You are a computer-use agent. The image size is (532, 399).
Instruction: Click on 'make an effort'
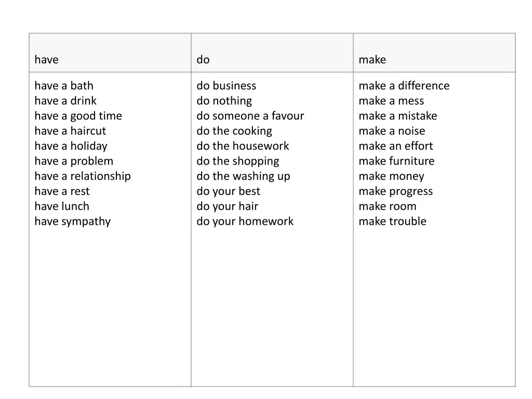(395, 146)
